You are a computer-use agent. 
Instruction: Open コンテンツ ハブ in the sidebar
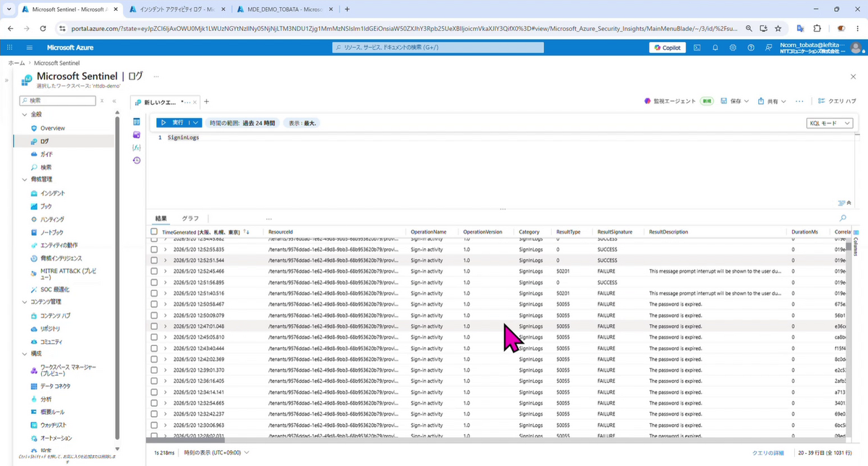pos(56,315)
